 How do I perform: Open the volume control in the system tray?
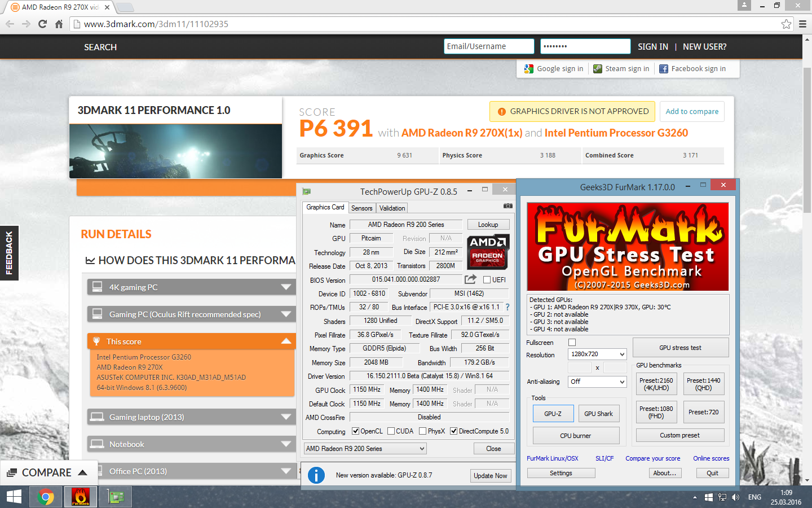[735, 497]
